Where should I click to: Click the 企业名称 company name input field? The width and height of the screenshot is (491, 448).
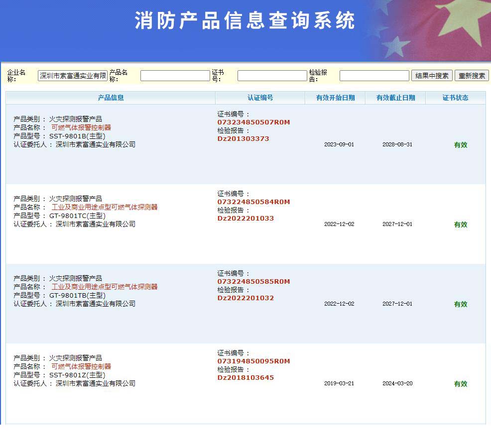[73, 76]
